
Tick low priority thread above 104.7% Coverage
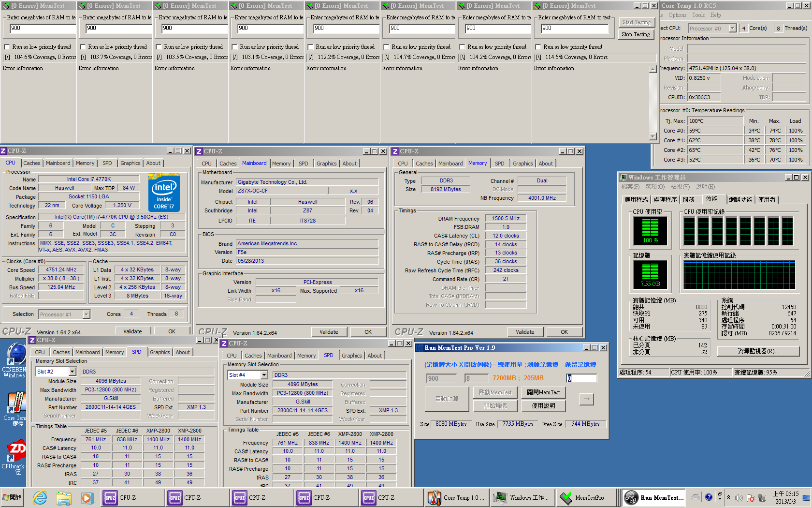tap(387, 47)
